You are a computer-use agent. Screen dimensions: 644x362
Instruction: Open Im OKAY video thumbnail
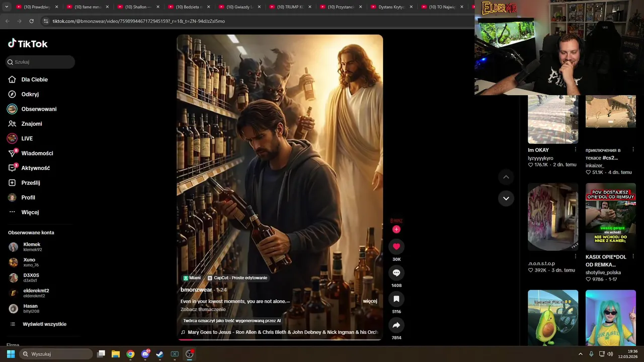(x=553, y=119)
